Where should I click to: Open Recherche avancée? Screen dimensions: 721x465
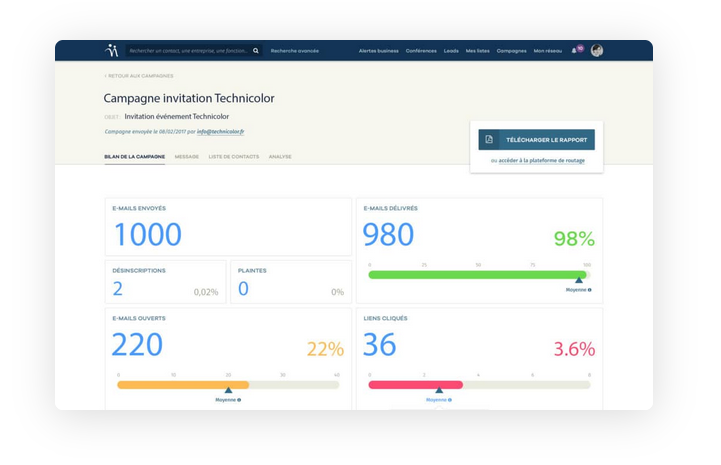(x=294, y=51)
